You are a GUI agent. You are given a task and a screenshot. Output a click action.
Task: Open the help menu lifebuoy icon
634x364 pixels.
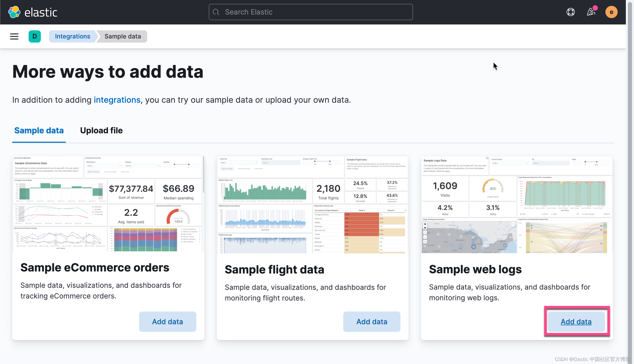tap(570, 12)
